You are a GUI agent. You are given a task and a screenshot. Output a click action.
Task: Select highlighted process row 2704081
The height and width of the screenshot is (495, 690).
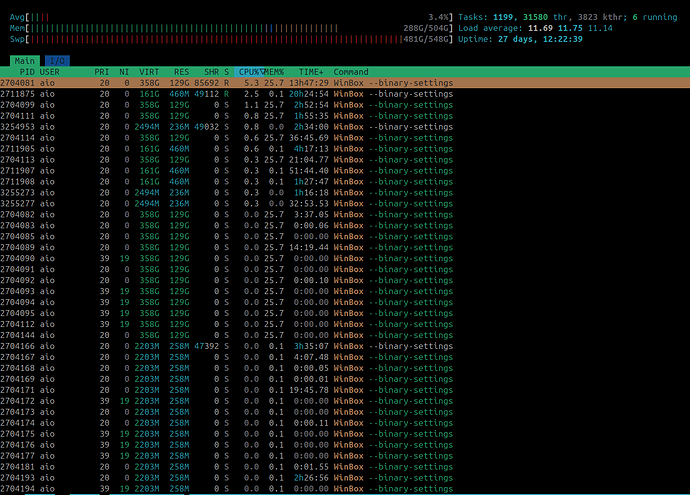[345, 83]
